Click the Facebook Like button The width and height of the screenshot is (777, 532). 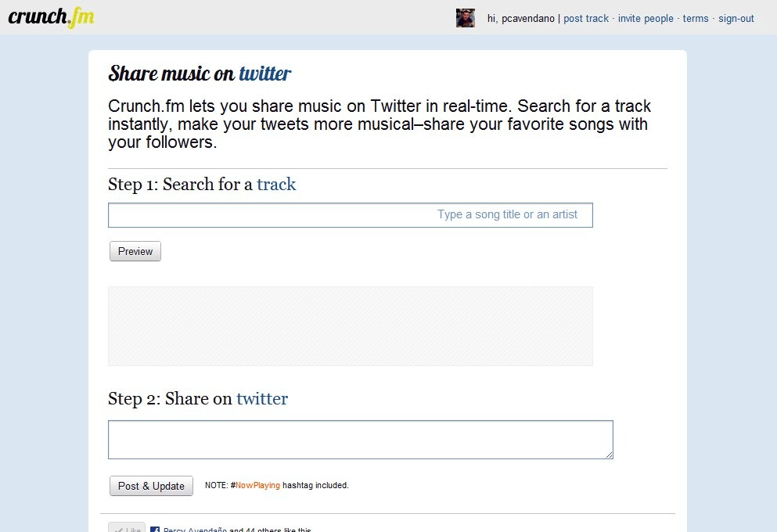[x=126, y=530]
